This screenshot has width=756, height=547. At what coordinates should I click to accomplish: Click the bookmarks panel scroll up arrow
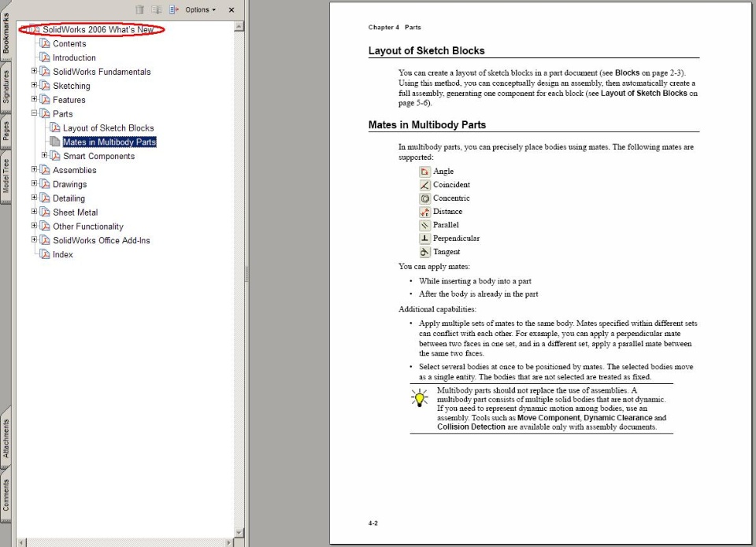click(x=239, y=27)
